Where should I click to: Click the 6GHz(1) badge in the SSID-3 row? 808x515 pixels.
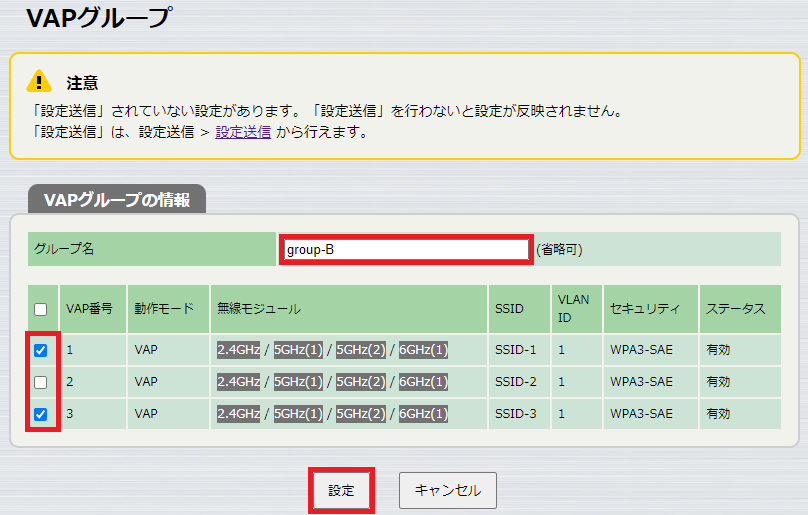click(x=423, y=414)
